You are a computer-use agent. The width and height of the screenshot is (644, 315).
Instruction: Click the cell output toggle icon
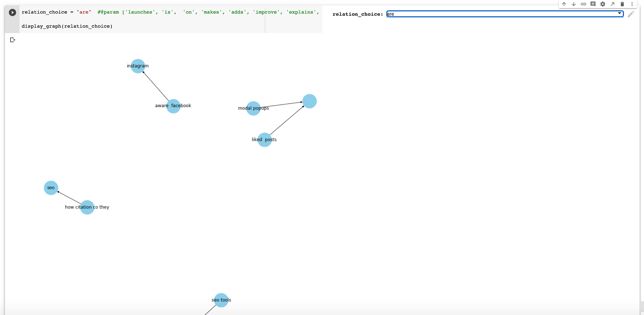coord(12,40)
